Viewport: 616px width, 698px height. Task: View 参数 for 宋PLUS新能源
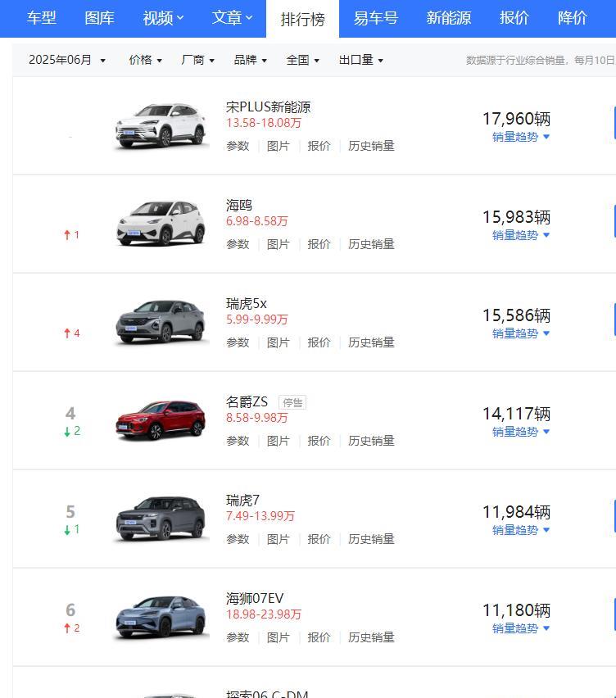point(238,146)
